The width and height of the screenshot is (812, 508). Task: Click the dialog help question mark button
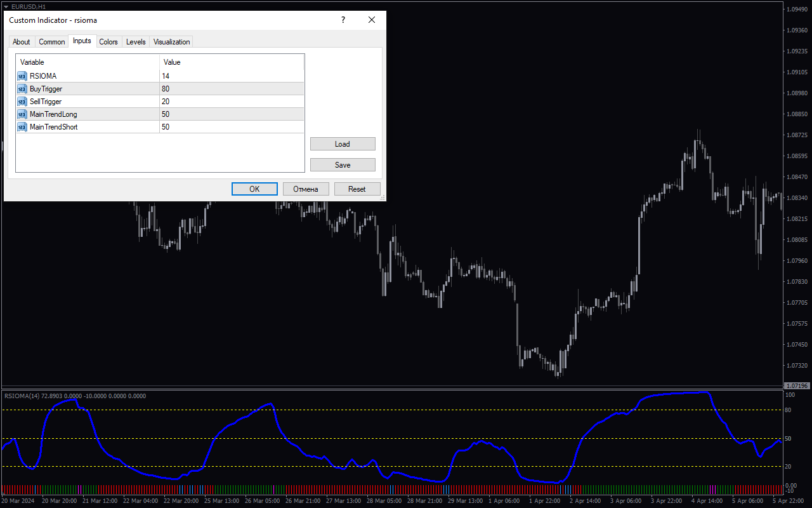pos(343,20)
